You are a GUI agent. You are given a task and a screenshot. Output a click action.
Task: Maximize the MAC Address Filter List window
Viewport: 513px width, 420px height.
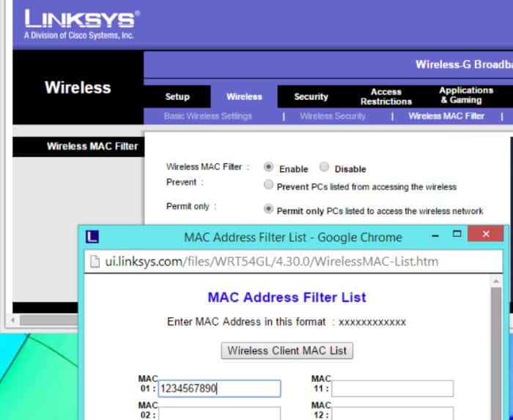click(457, 234)
